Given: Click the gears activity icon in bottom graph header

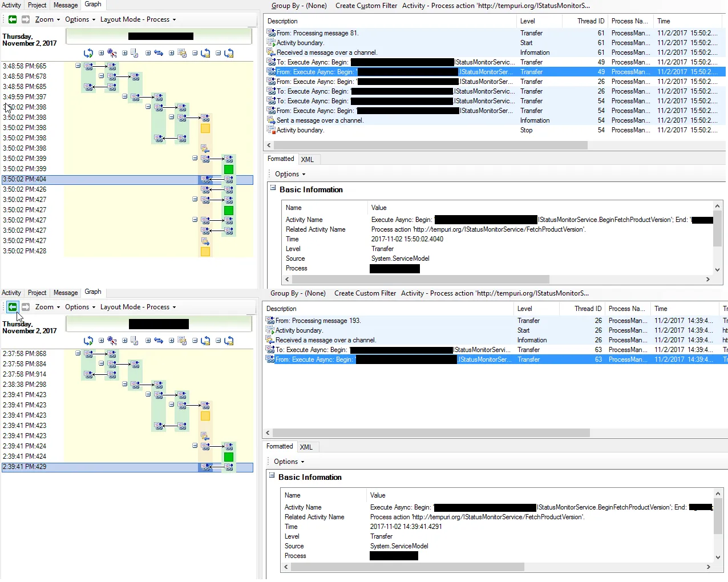Looking at the screenshot, I should pyautogui.click(x=112, y=341).
